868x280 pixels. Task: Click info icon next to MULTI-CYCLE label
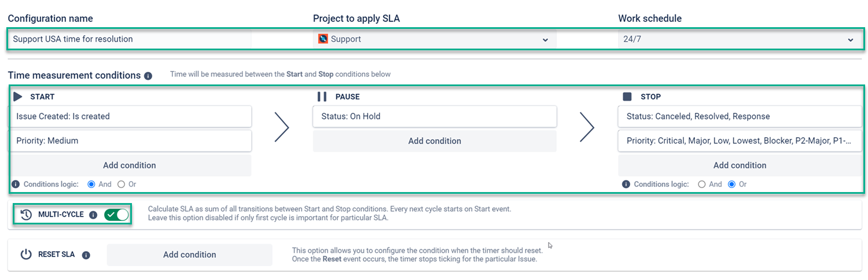pos(93,215)
